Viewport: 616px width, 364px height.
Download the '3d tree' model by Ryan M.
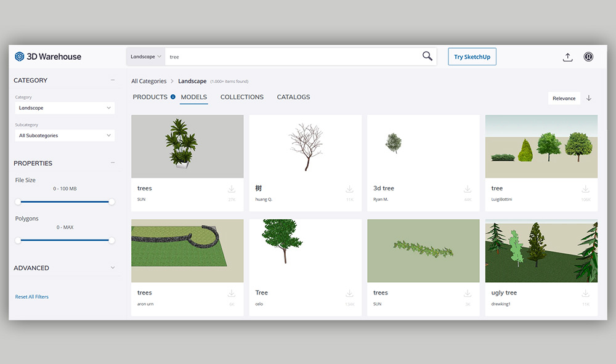pyautogui.click(x=467, y=189)
